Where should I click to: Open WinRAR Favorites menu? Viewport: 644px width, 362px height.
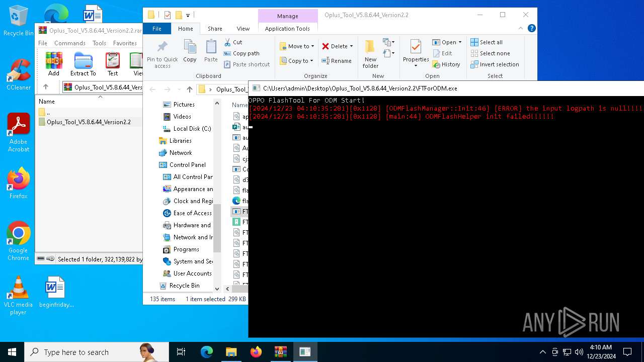(x=125, y=43)
